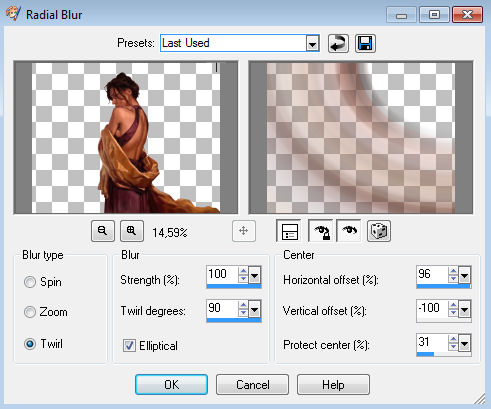Confirm the blur with the OK button
The width and height of the screenshot is (491, 409).
pos(171,385)
